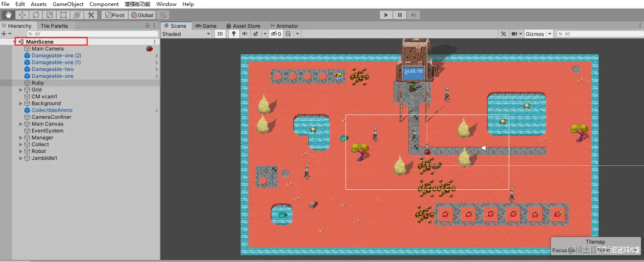The image size is (644, 262).
Task: Open grid settings dropdown arrow
Action: [x=297, y=34]
